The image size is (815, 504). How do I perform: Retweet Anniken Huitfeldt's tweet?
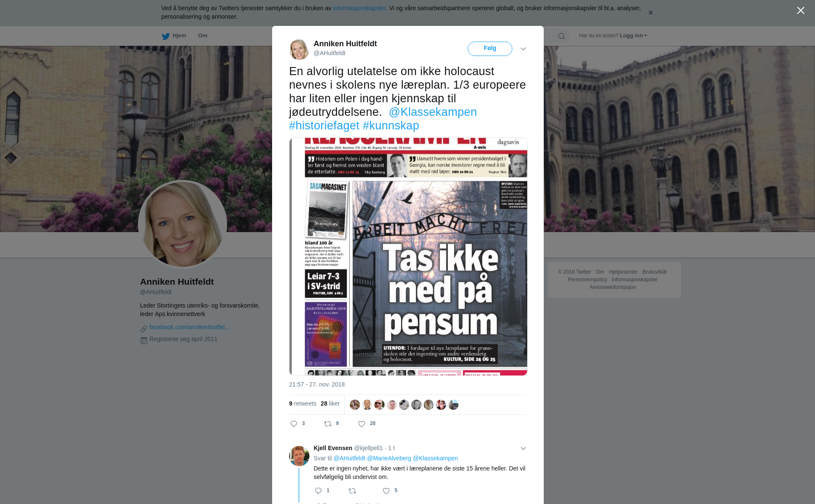328,424
